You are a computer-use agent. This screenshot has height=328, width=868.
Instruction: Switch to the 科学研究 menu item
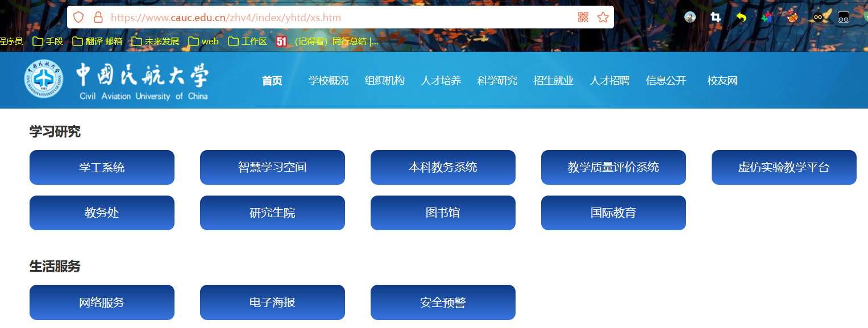tap(497, 80)
